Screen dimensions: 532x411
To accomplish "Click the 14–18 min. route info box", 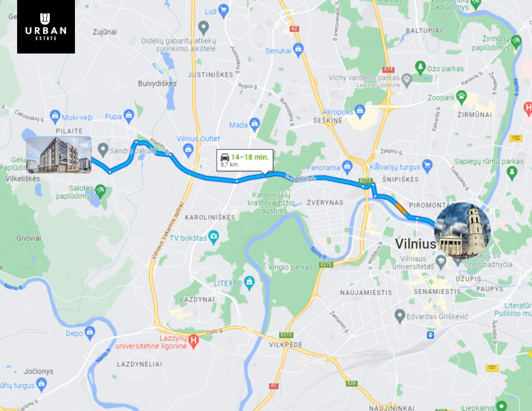I will tap(245, 160).
